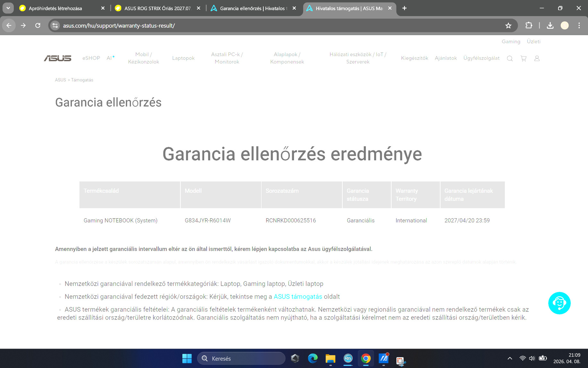Screen dimensions: 588x368
Task: Open the shopping cart icon
Action: 523,58
